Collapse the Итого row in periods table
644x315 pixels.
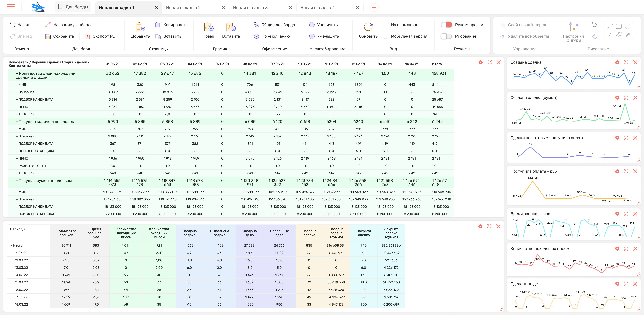pyautogui.click(x=11, y=246)
